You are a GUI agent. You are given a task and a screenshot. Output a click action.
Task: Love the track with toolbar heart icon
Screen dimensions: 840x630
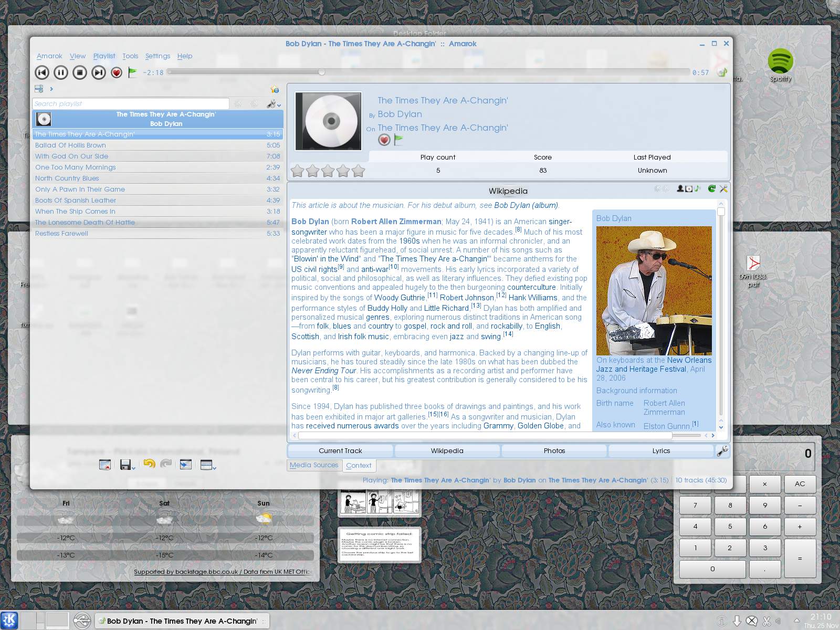117,72
